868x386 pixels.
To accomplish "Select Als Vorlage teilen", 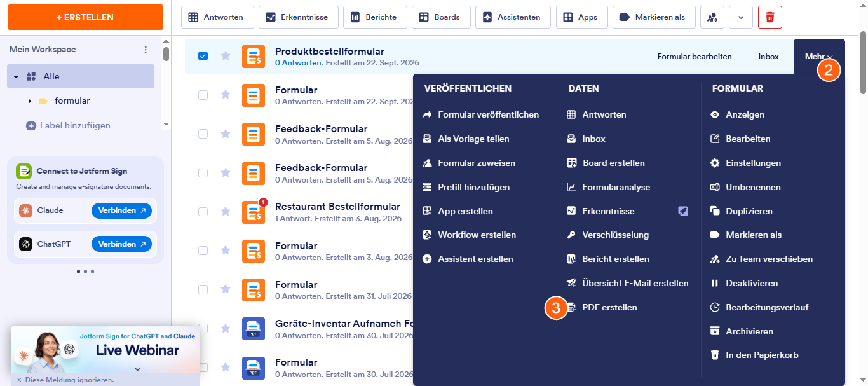I will click(466, 139).
